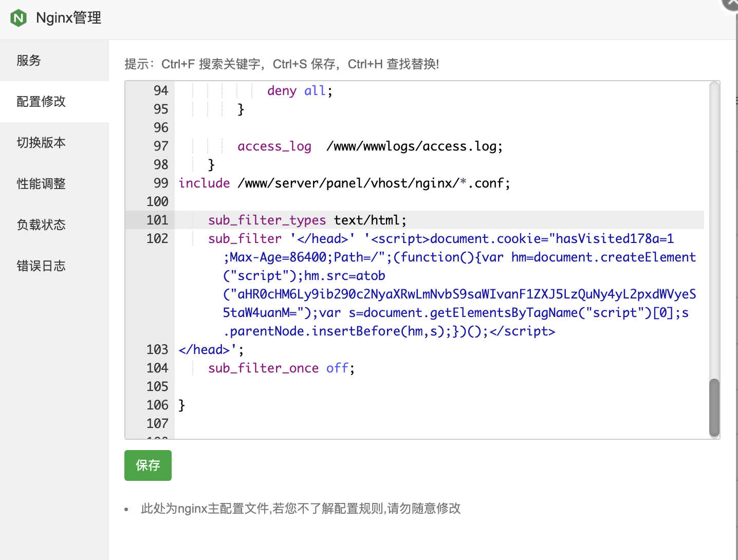Open the 服务 tab
738x560 pixels.
pos(54,61)
